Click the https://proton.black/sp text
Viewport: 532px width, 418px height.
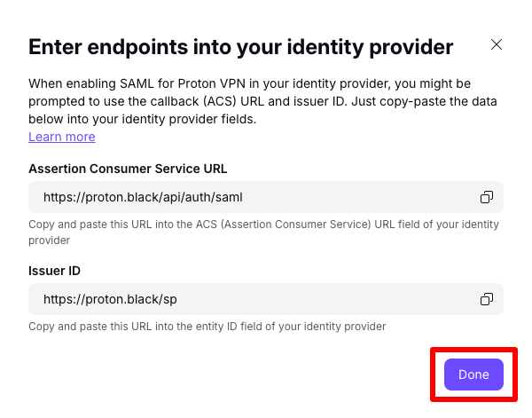(x=110, y=299)
